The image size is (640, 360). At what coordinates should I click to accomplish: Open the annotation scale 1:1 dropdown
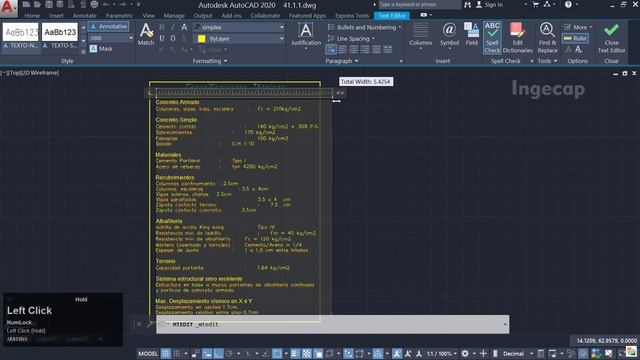pos(442,353)
